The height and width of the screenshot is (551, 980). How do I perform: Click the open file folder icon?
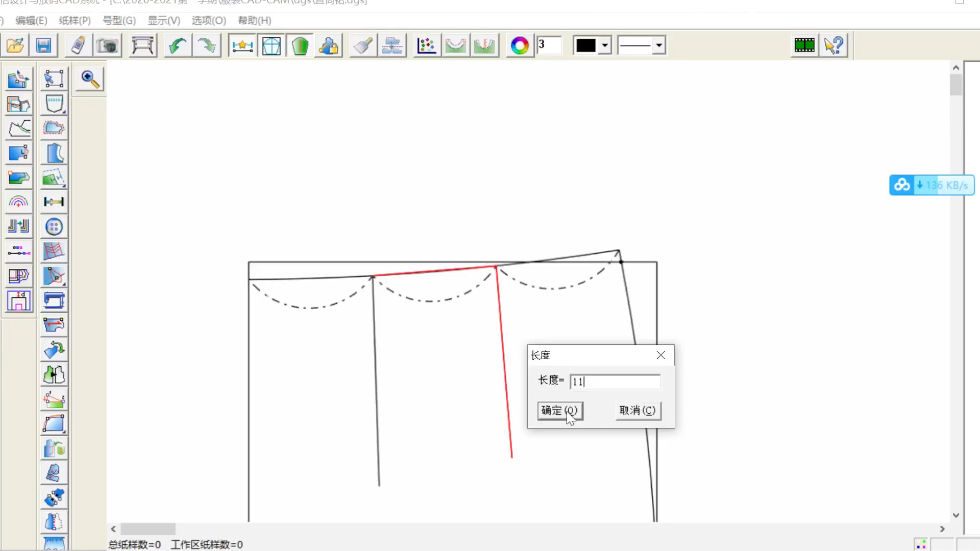(15, 45)
